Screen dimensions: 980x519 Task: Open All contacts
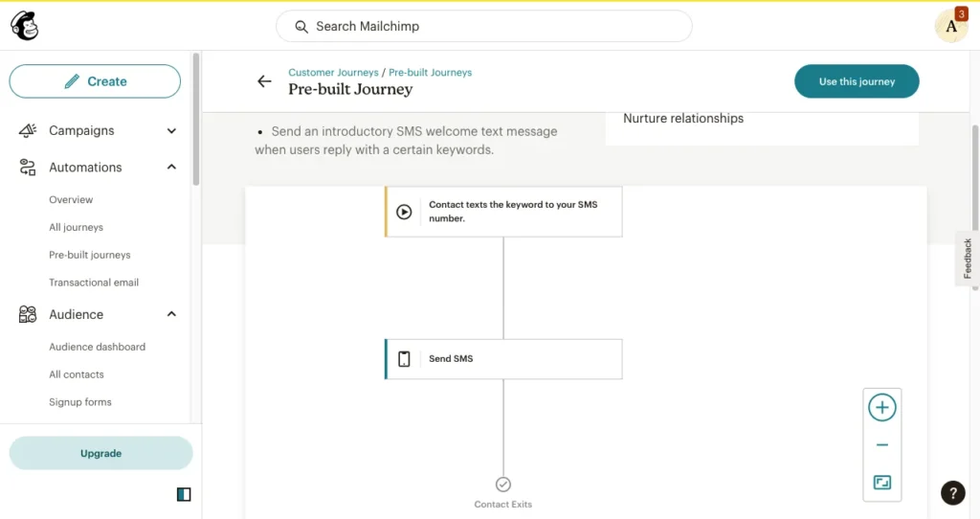click(77, 374)
